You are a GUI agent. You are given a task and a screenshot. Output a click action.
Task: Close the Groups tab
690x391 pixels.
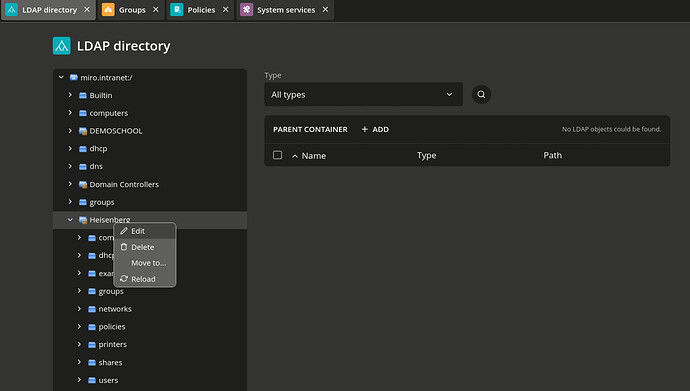pyautogui.click(x=156, y=9)
